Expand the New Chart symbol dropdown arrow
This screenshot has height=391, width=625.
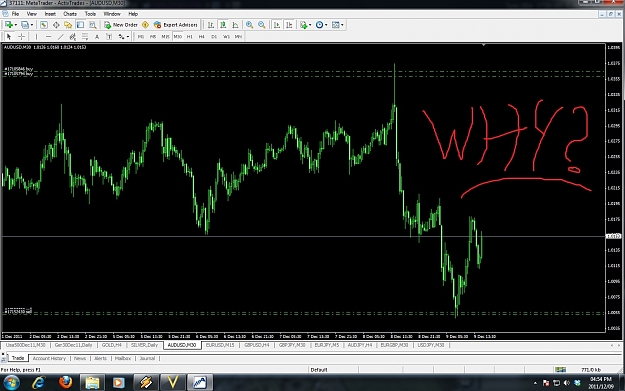click(x=15, y=25)
